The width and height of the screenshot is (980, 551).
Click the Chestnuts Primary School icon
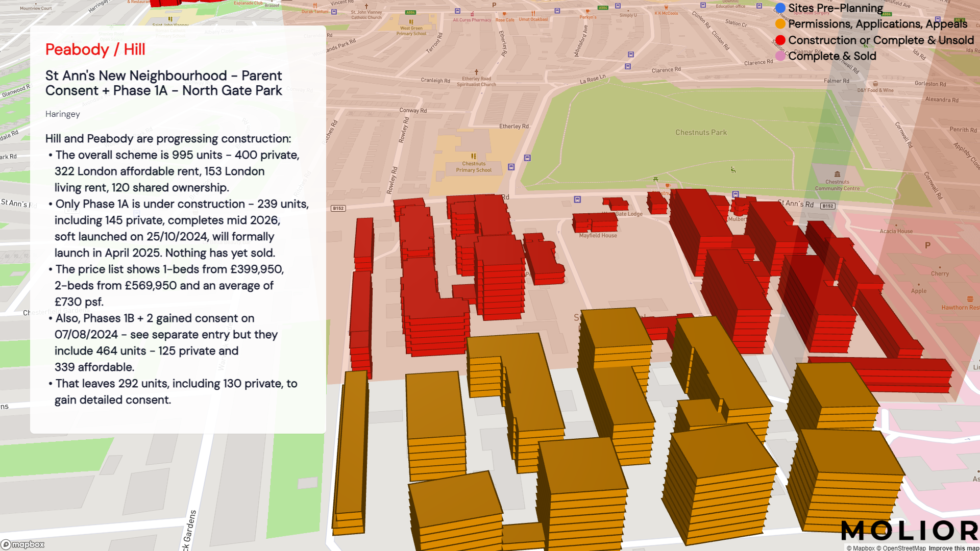[474, 157]
